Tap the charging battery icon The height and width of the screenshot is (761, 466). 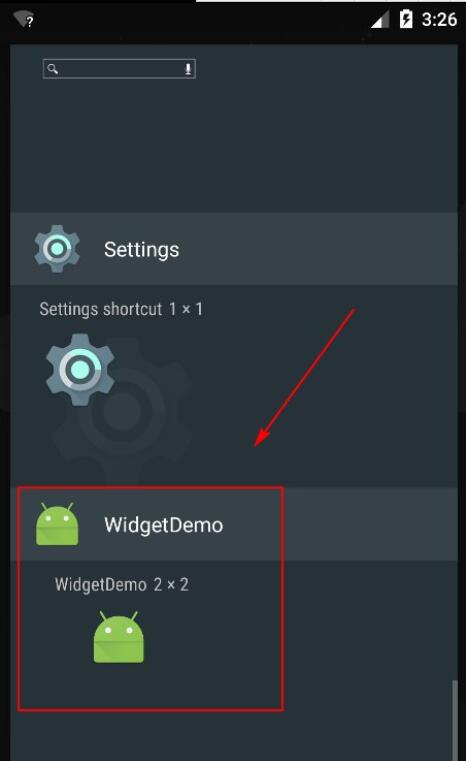coord(406,19)
